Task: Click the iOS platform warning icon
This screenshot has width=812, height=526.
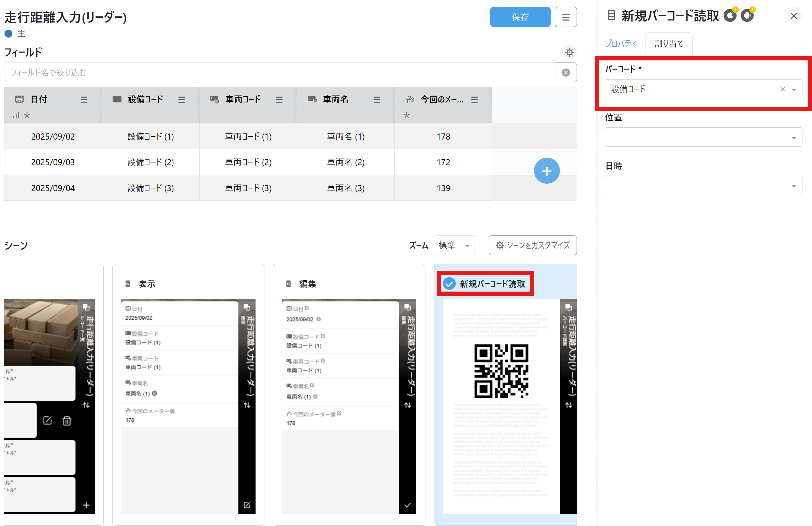Action: click(730, 15)
